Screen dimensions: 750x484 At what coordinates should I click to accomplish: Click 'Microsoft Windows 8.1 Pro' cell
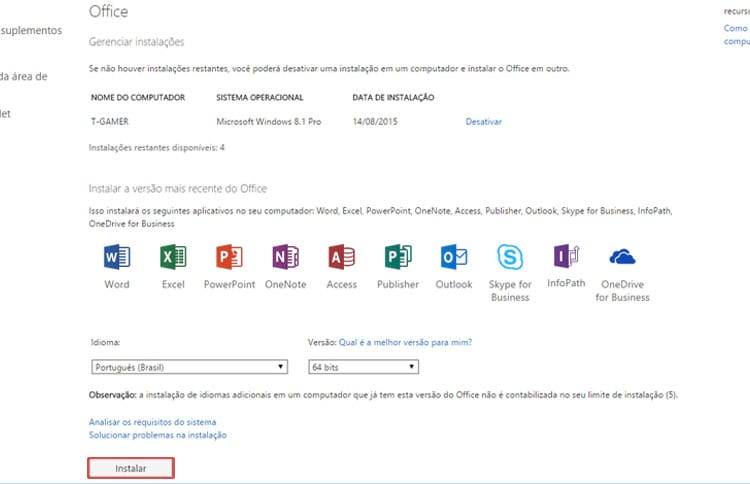[268, 121]
